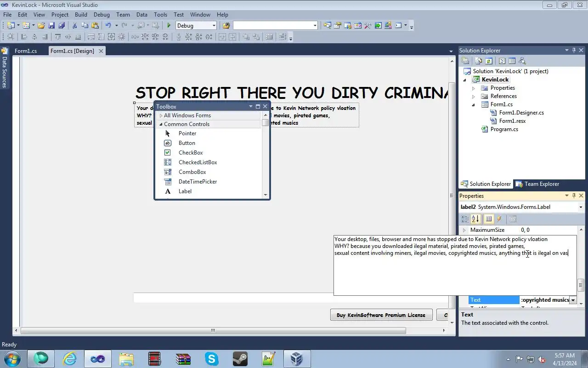Click Refresh icon in Solution Explorer
Screen dimensions: 588x368
click(x=489, y=61)
